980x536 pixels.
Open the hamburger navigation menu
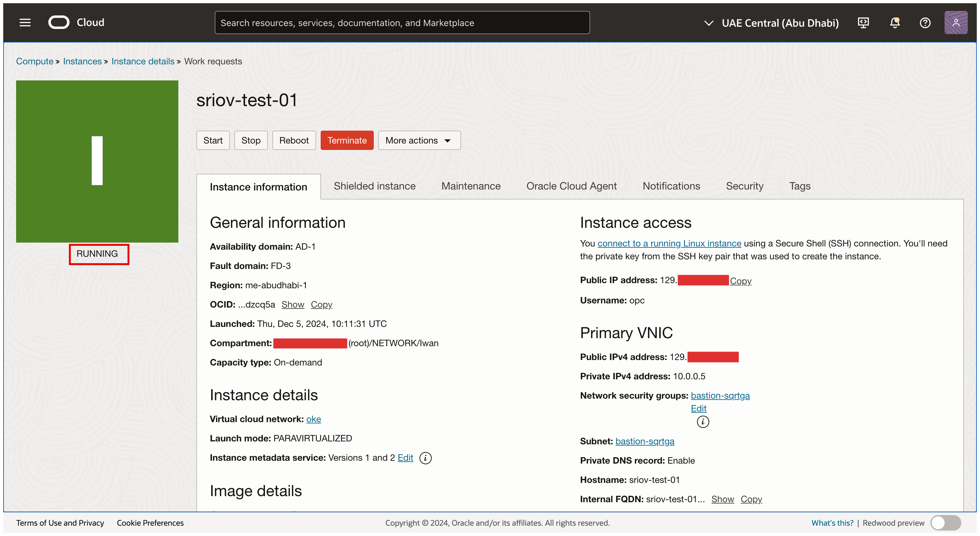click(x=25, y=23)
